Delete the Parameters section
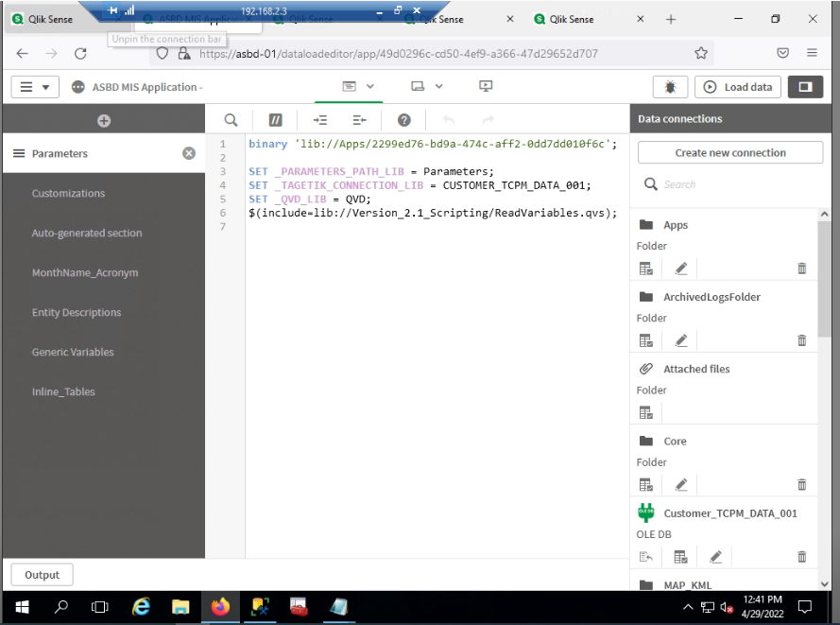 point(189,153)
